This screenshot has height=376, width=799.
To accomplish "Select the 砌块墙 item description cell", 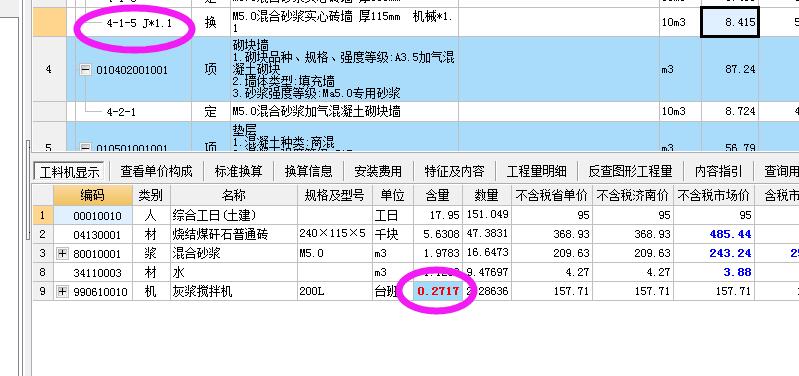I will (344, 69).
